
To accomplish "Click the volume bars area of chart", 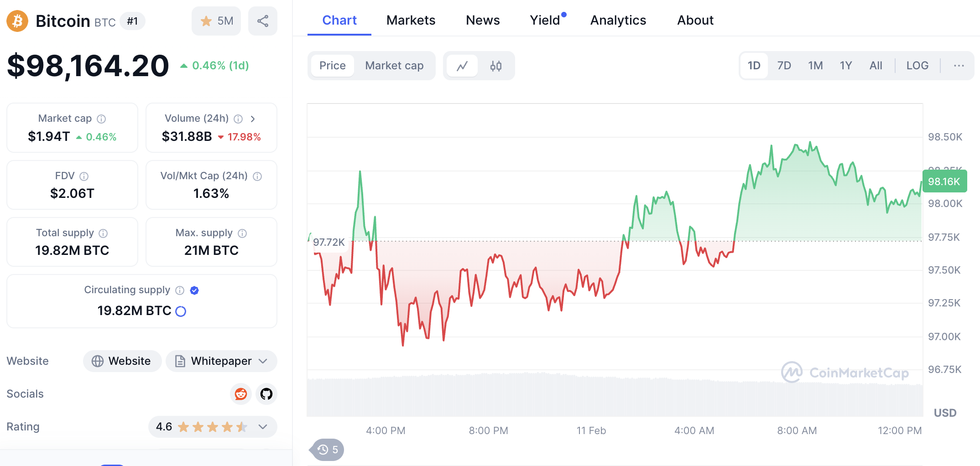I will (x=615, y=395).
